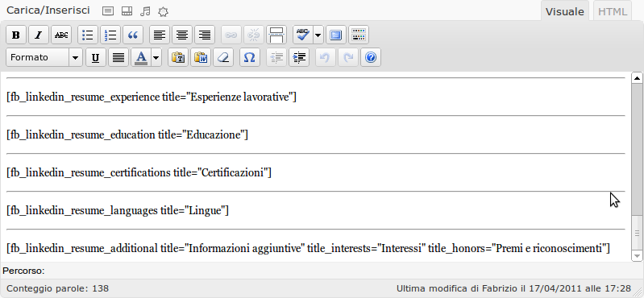
Task: Toggle italic formatting
Action: click(x=39, y=35)
